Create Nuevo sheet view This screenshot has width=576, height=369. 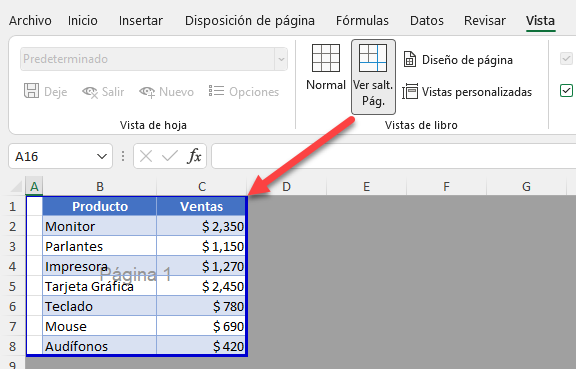[166, 92]
